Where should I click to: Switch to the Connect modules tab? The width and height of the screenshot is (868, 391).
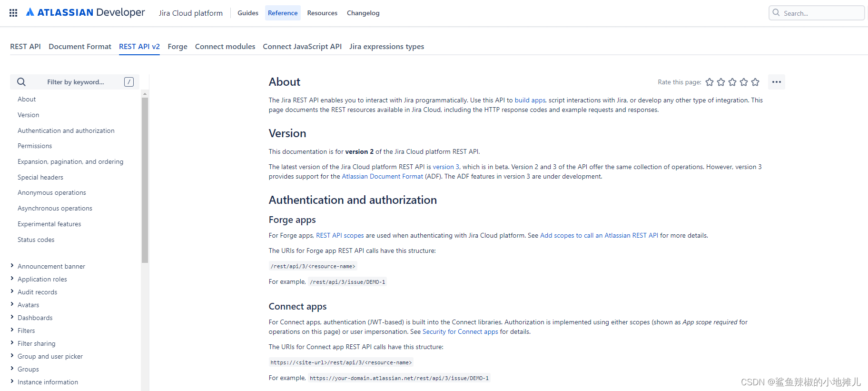[225, 46]
